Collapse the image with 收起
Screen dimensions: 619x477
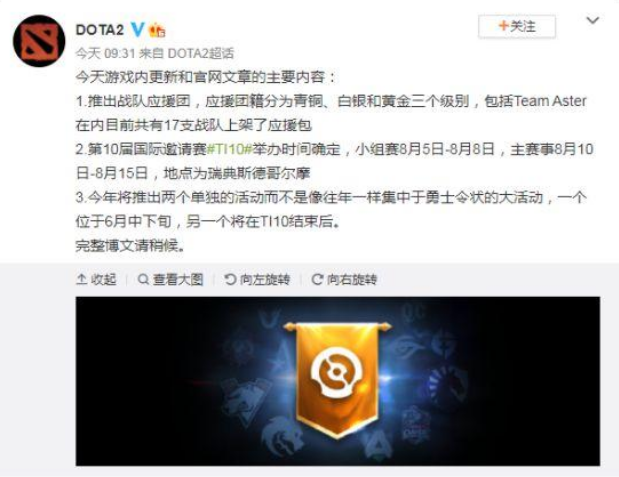(x=96, y=280)
